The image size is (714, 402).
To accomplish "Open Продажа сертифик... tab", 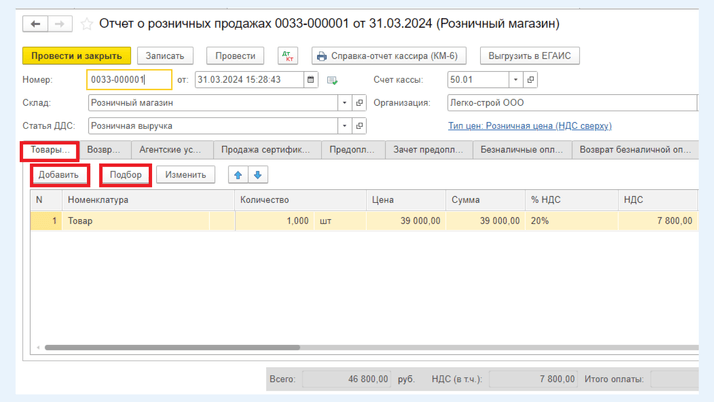I will [265, 150].
